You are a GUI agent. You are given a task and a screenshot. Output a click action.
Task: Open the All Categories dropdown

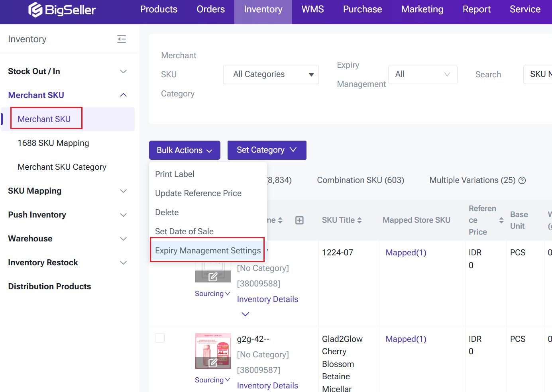[x=271, y=74]
